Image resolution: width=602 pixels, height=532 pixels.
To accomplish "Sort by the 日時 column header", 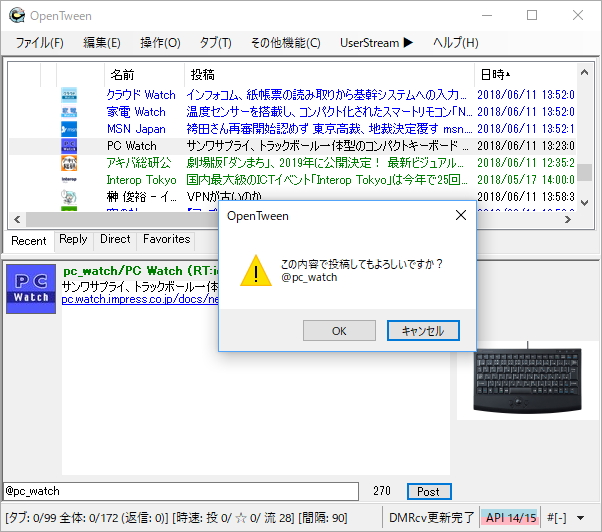I will (525, 74).
